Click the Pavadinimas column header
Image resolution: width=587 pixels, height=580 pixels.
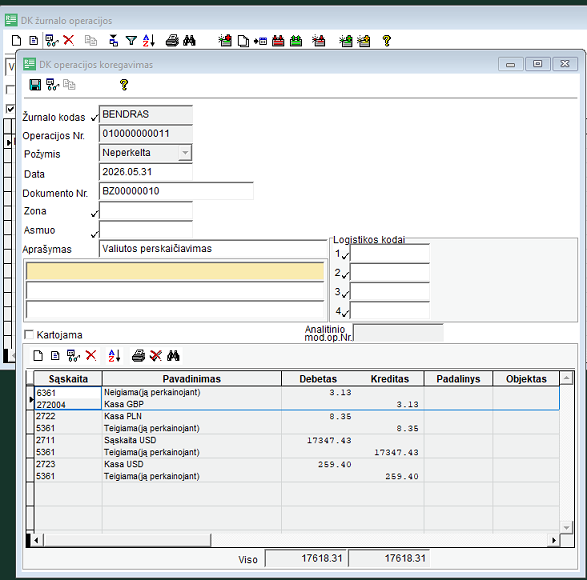192,379
